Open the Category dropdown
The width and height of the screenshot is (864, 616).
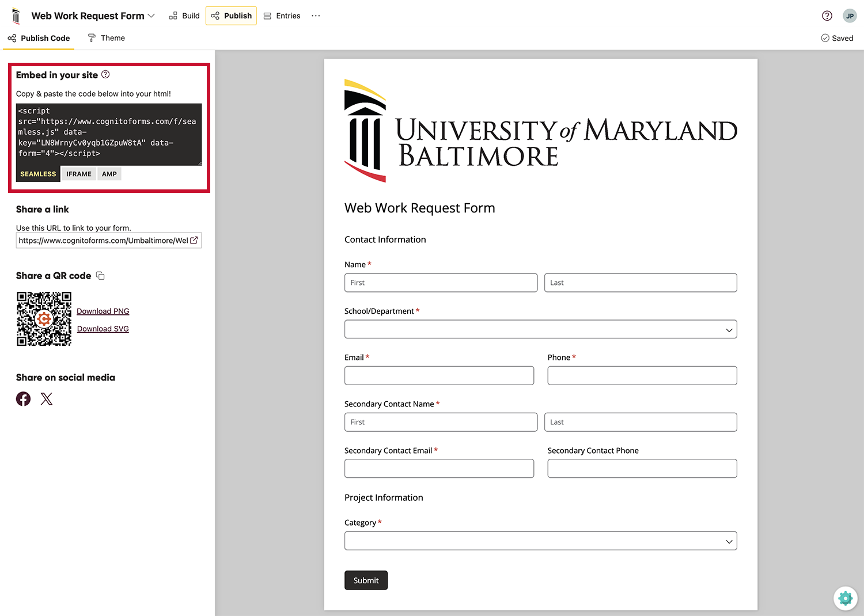(540, 541)
